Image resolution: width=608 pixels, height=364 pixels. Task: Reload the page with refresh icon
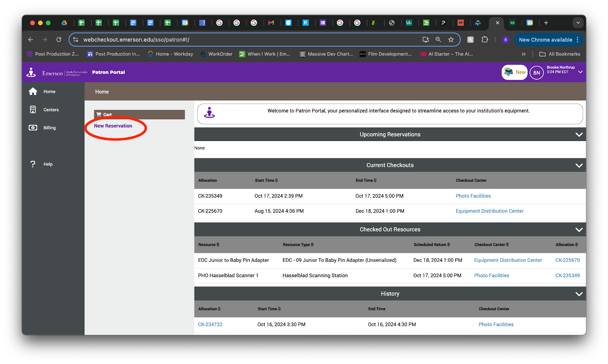pyautogui.click(x=59, y=40)
